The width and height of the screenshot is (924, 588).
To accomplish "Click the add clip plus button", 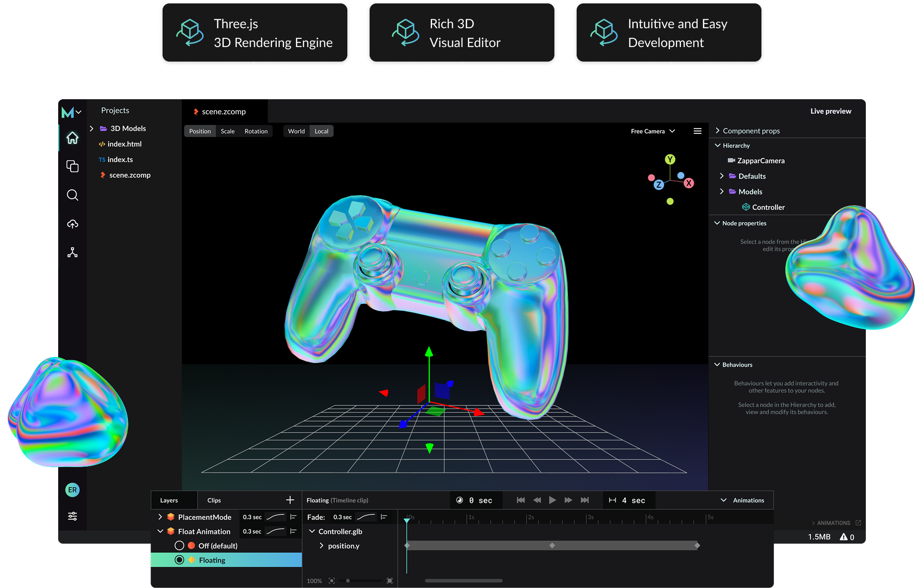I will pyautogui.click(x=290, y=499).
